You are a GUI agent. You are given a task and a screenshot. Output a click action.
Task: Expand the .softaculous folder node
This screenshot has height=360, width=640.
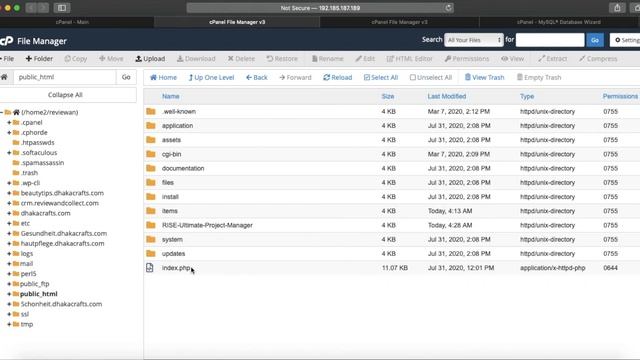pos(9,153)
